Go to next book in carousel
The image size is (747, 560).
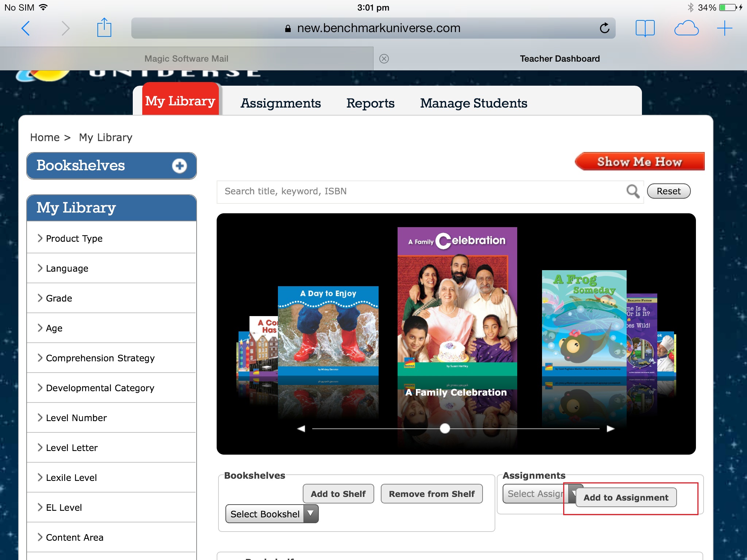[x=611, y=429]
